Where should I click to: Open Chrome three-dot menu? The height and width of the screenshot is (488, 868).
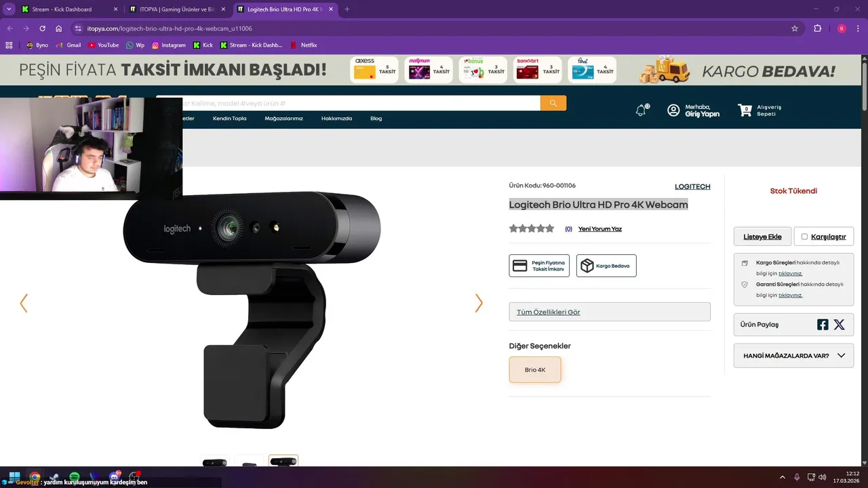(859, 28)
